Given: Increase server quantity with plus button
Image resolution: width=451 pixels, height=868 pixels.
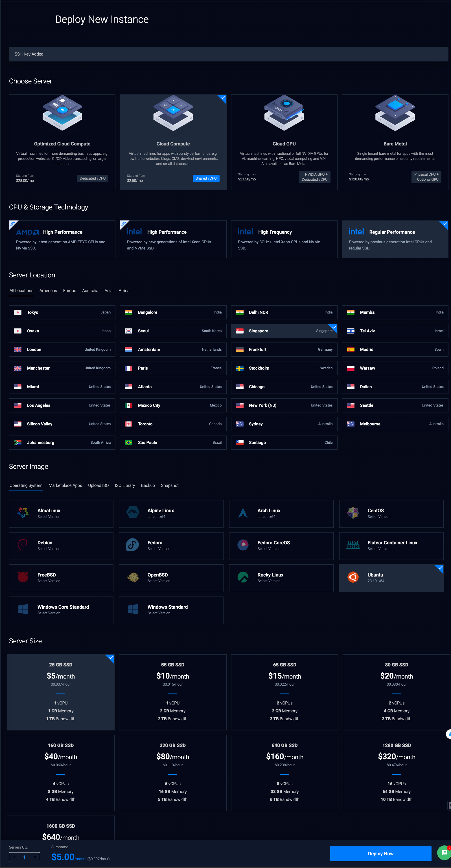Looking at the screenshot, I should tap(35, 857).
